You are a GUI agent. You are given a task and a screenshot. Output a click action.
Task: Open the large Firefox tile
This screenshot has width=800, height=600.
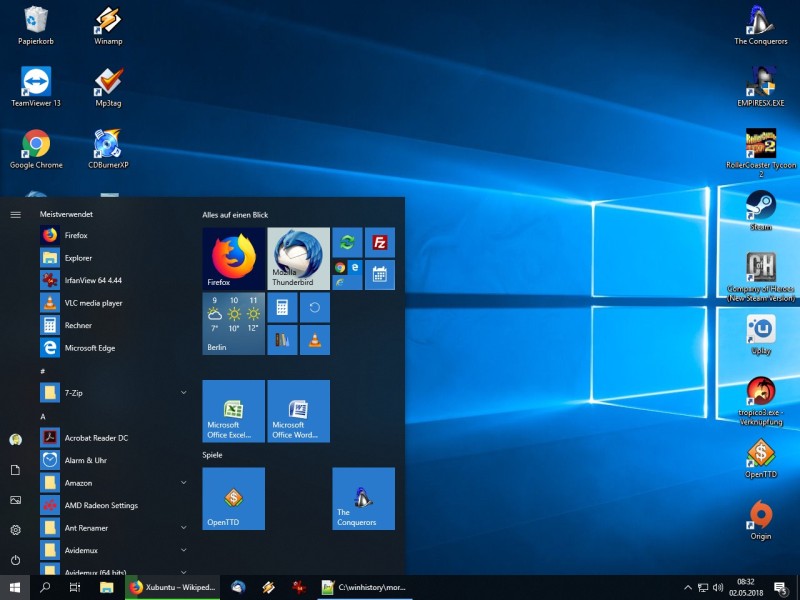[x=234, y=259]
